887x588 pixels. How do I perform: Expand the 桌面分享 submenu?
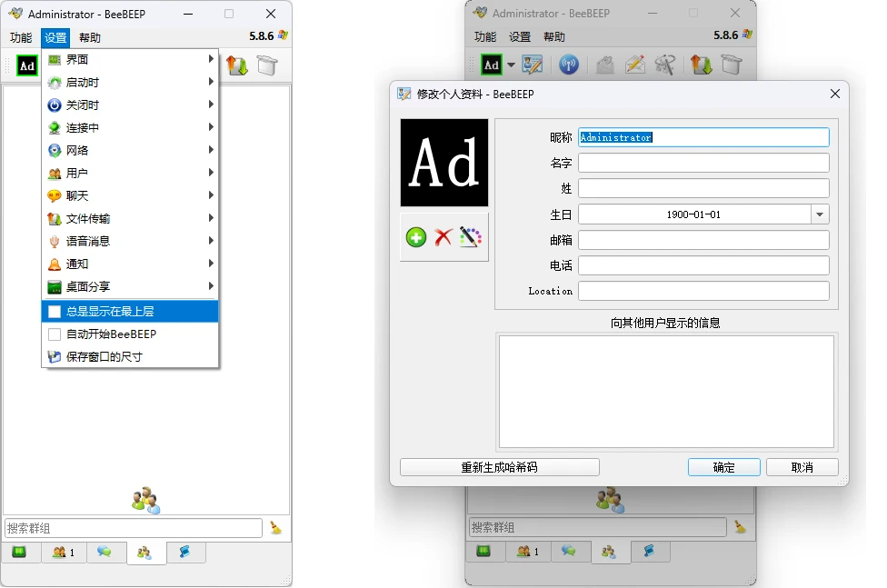tap(130, 286)
